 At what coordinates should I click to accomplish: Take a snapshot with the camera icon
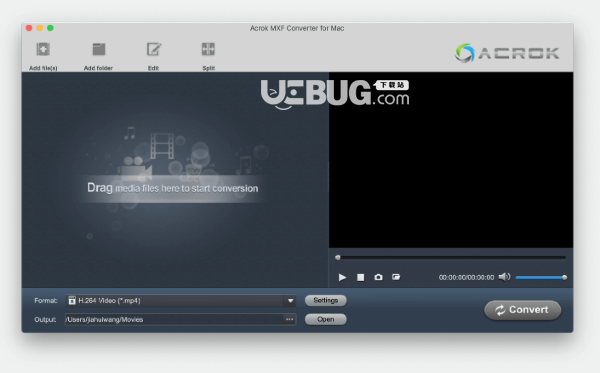(x=378, y=277)
